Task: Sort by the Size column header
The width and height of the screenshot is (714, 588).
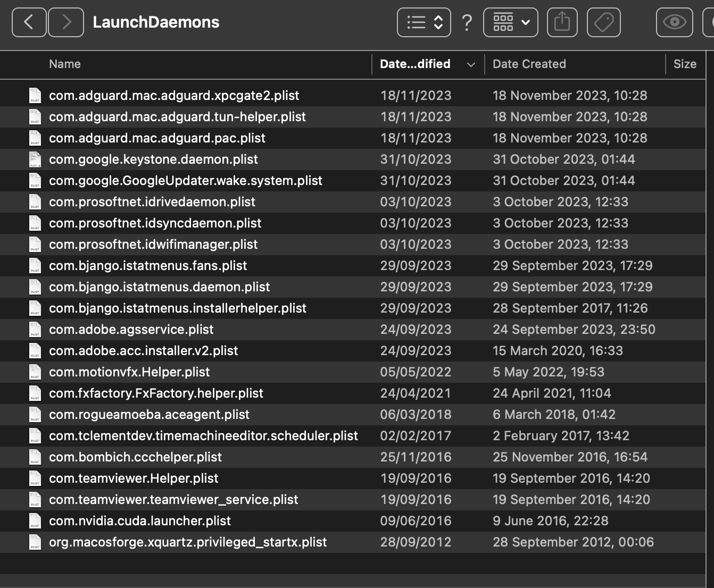Action: [685, 64]
